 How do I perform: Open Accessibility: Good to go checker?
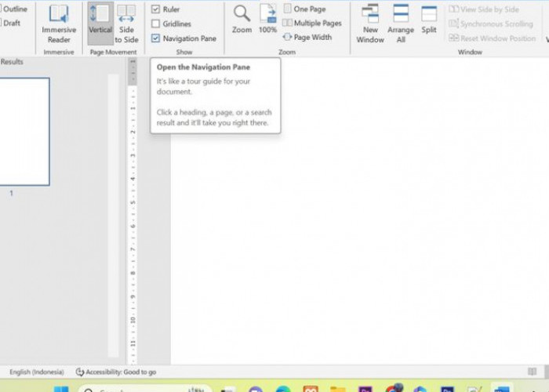(116, 372)
